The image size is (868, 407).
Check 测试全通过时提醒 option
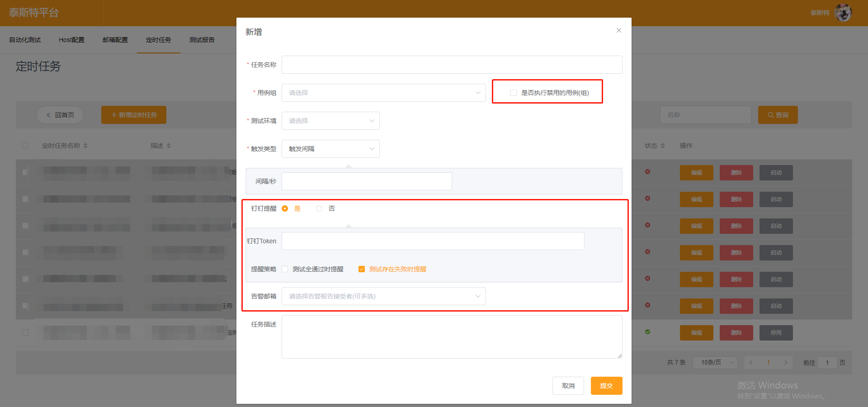(285, 269)
